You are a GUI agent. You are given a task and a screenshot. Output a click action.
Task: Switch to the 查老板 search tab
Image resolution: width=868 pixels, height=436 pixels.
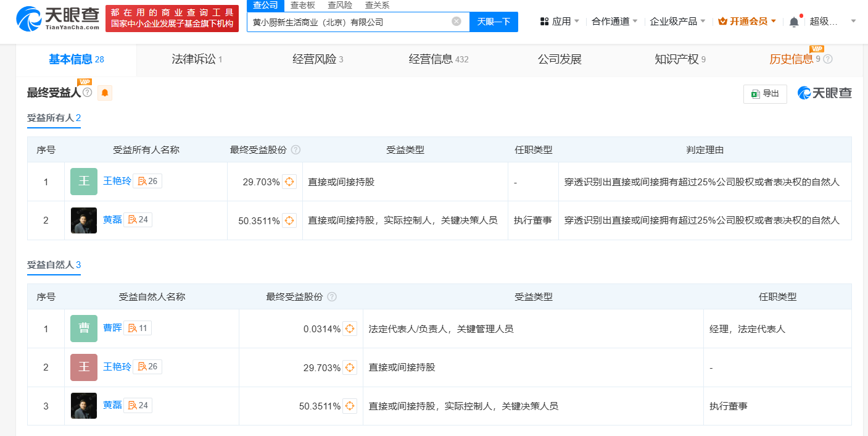tap(302, 5)
